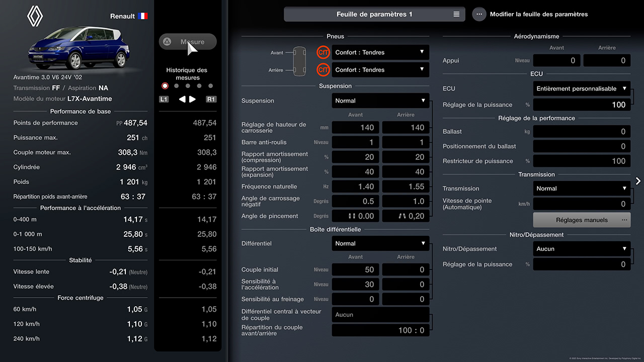This screenshot has height=362, width=644.
Task: Click Différentiel central à vecteur Aucun field
Action: pos(380,315)
